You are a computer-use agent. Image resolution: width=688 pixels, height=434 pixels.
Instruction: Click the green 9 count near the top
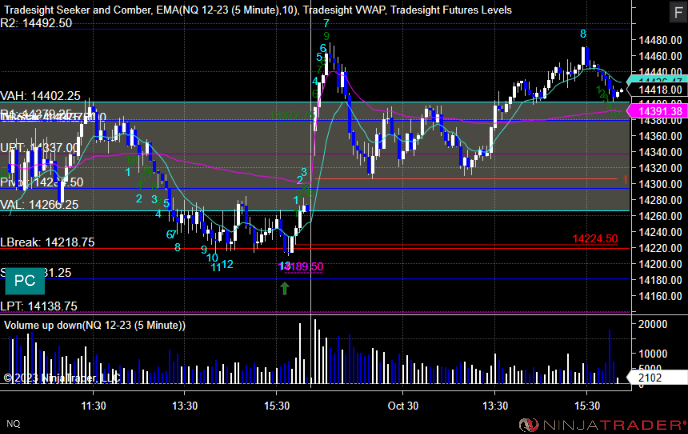[x=326, y=36]
